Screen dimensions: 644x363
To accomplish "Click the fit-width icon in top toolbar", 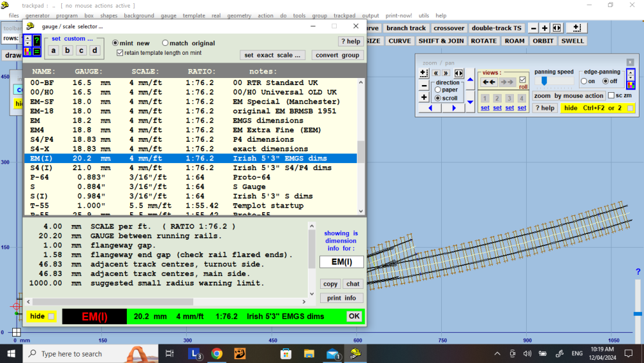I will point(557,28).
